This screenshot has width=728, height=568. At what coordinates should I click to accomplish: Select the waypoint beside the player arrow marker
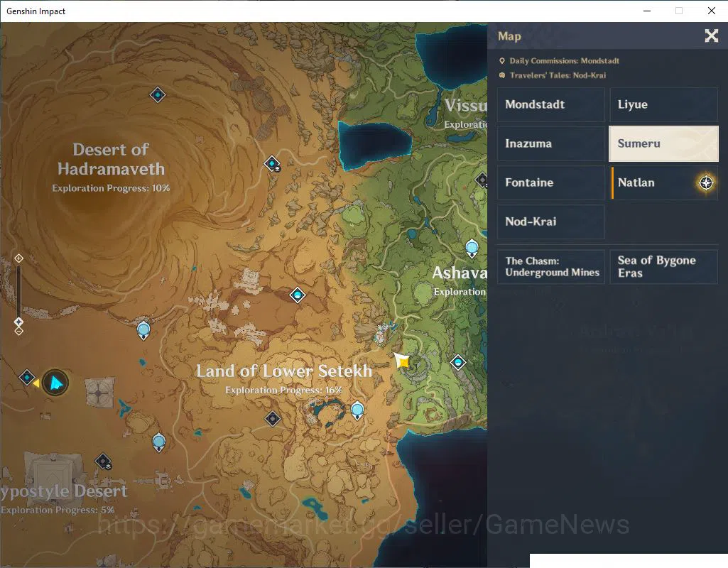[27, 377]
